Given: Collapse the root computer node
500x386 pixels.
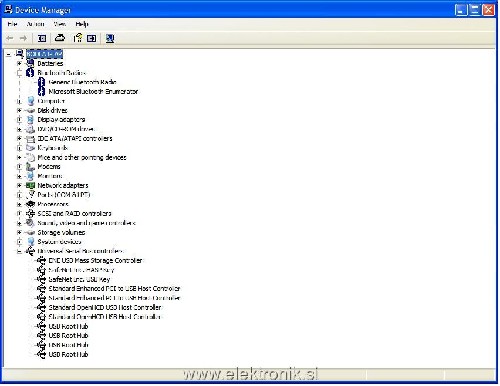Looking at the screenshot, I should coord(9,54).
